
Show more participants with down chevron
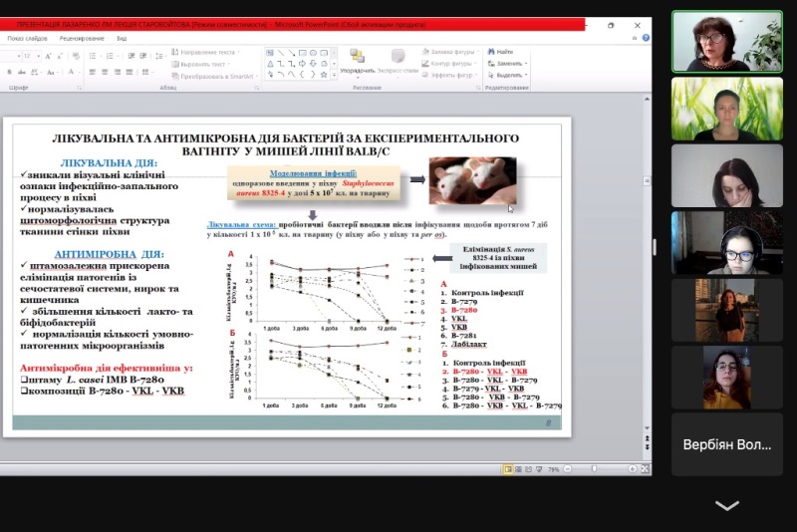click(x=727, y=505)
